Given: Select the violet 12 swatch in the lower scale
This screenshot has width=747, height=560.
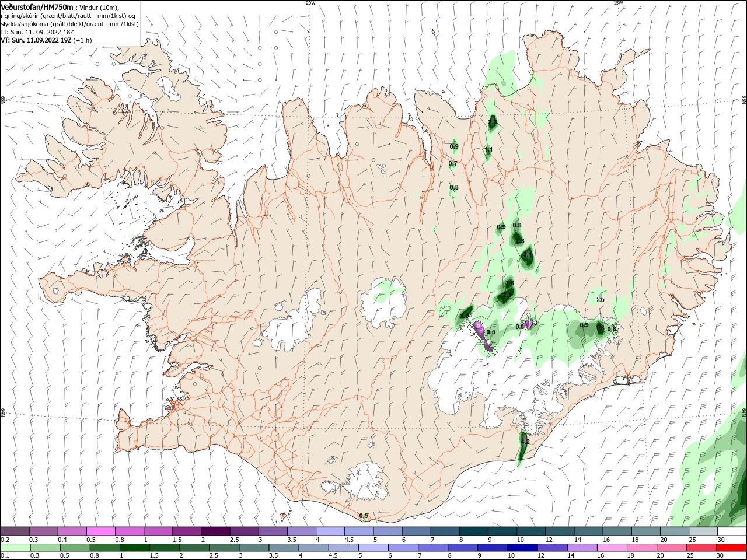Looking at the screenshot, I should pos(551,548).
